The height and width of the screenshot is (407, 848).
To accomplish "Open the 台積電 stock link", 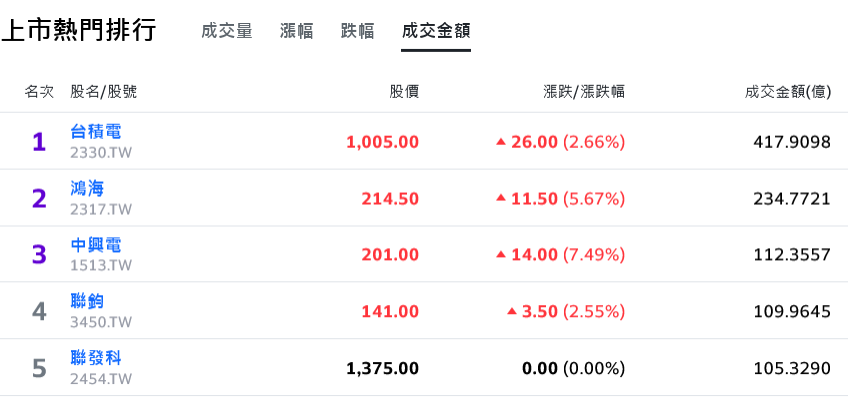I will (x=96, y=131).
